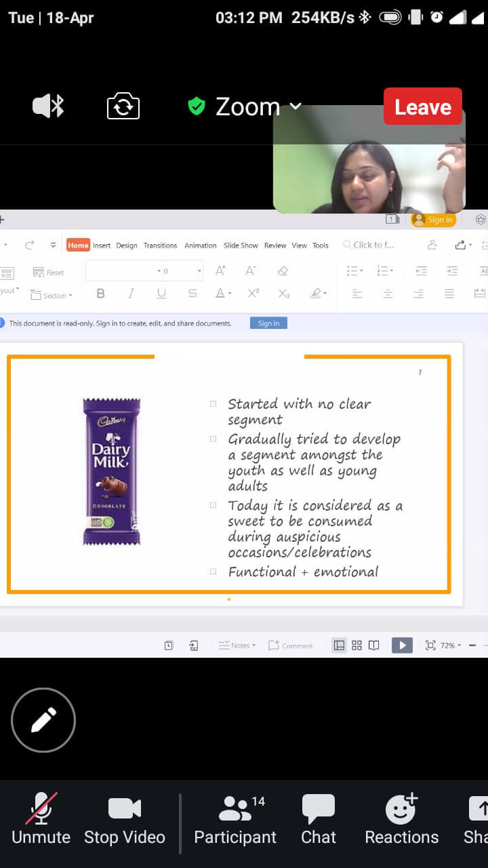Switch camera using the flip camera icon

coord(123,106)
